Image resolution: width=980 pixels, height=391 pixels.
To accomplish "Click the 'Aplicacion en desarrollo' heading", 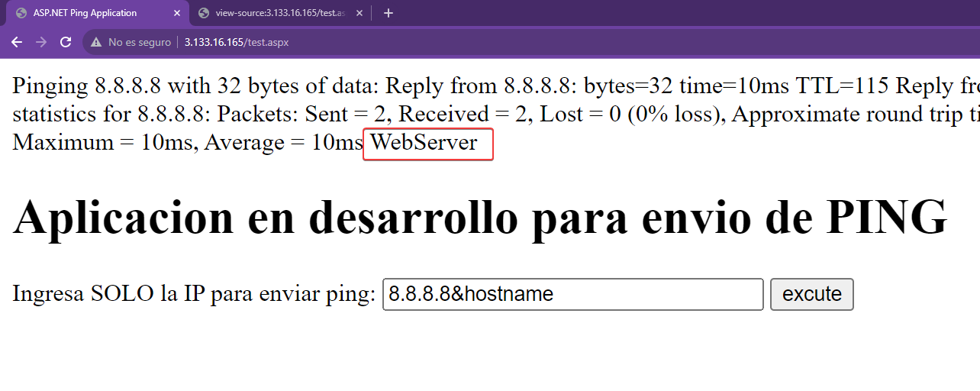I will tap(480, 216).
